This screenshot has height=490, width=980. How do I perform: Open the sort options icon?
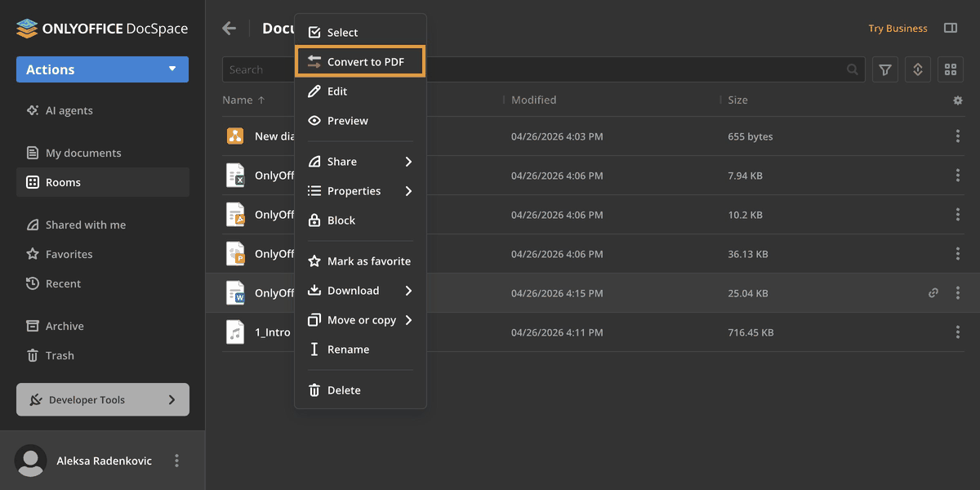pyautogui.click(x=918, y=69)
